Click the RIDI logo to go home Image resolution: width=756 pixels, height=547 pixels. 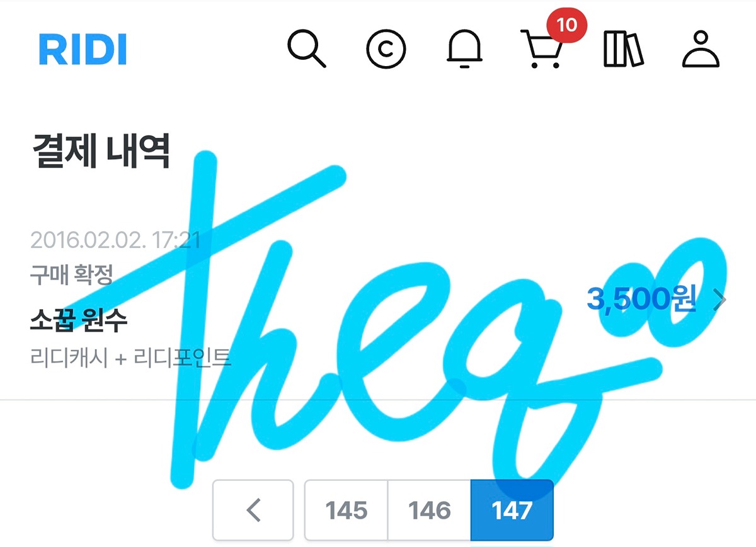83,50
